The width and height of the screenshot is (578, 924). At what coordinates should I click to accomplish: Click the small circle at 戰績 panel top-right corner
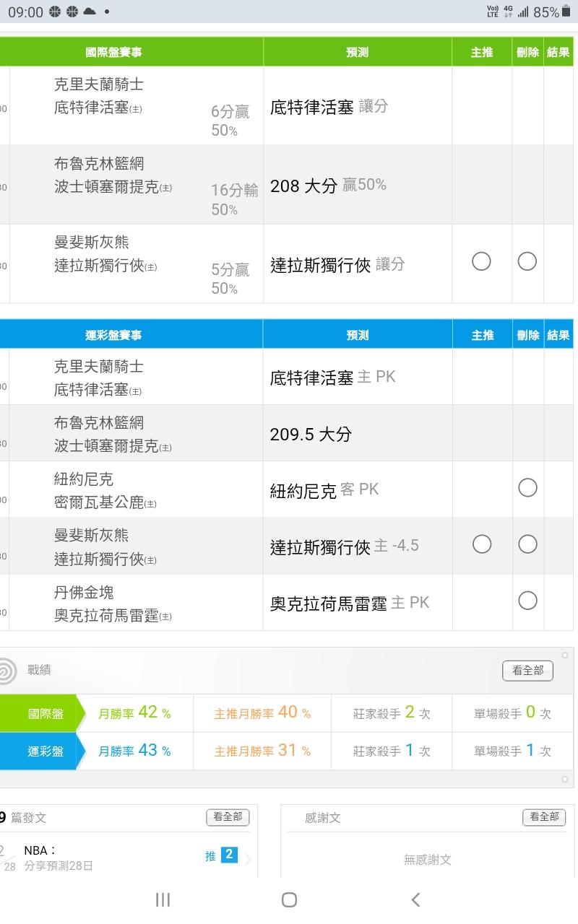565,655
